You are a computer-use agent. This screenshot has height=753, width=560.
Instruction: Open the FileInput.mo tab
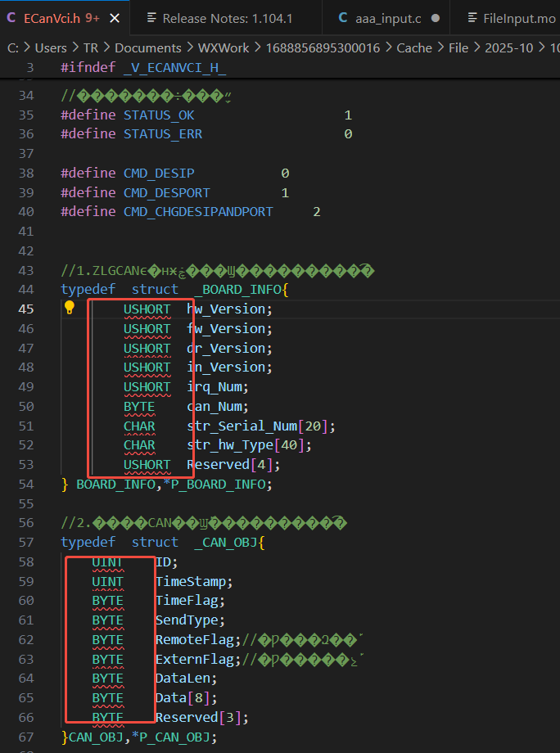[x=505, y=19]
